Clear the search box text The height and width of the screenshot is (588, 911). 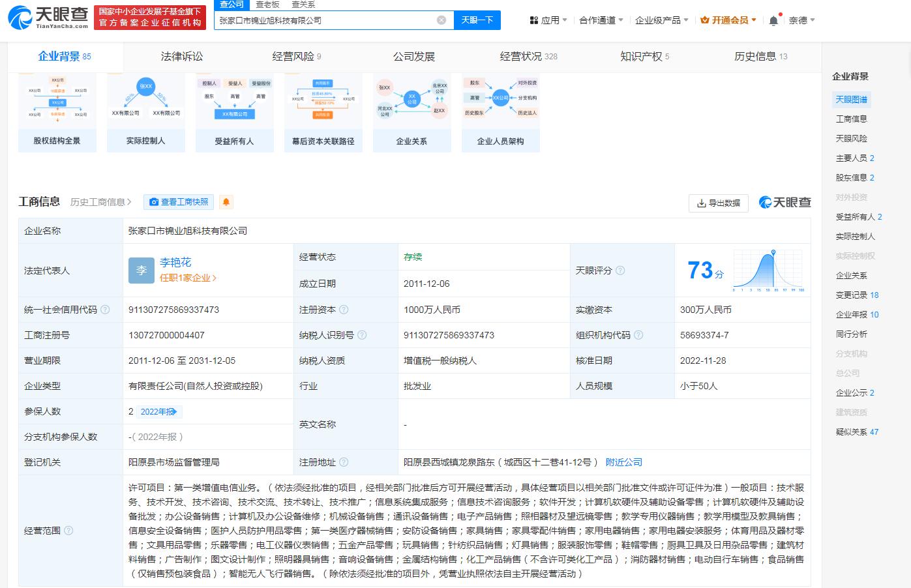click(x=441, y=20)
